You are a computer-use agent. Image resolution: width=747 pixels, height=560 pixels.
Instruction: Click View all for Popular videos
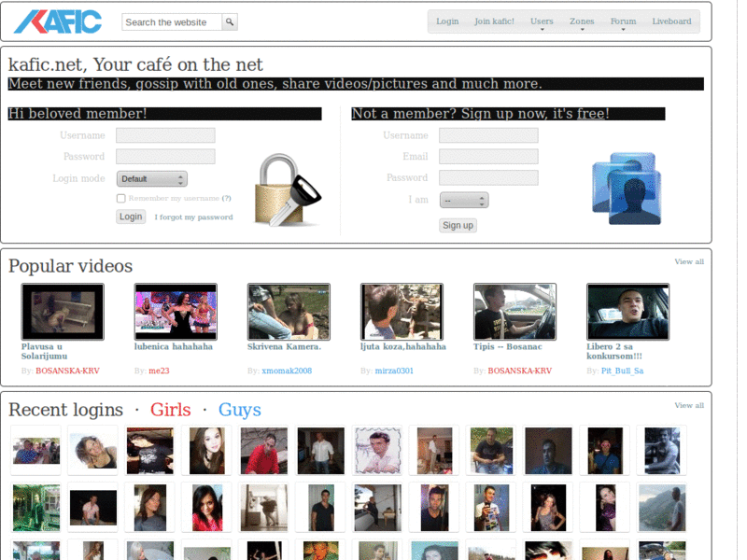689,261
